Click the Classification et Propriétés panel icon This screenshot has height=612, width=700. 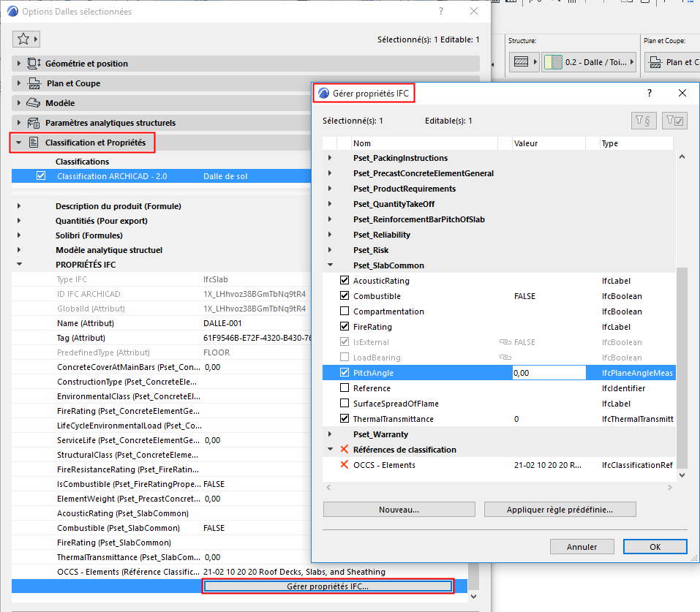pyautogui.click(x=34, y=143)
